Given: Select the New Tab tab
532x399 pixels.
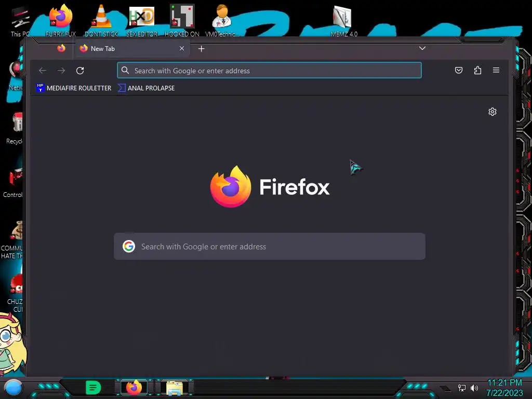Looking at the screenshot, I should click(132, 48).
